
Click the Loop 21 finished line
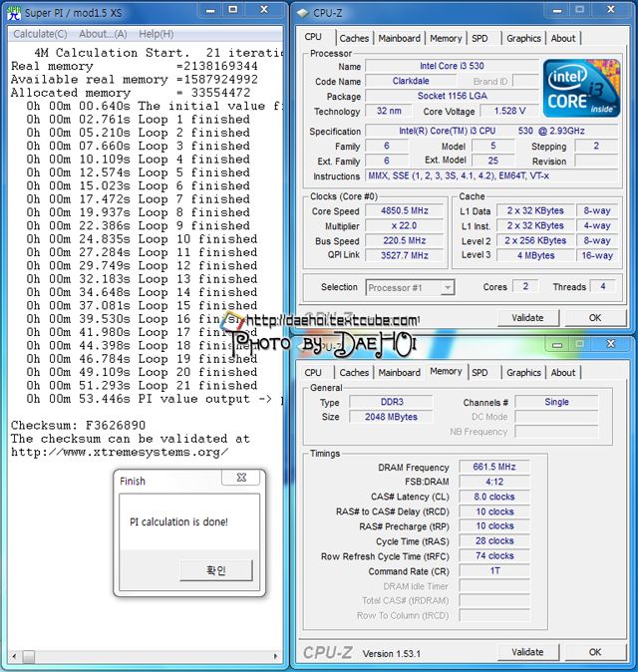[x=142, y=385]
